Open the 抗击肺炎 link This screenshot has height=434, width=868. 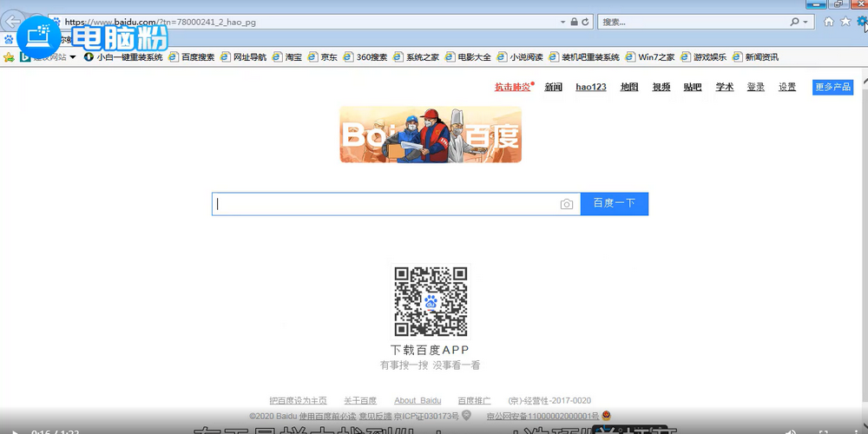click(513, 87)
